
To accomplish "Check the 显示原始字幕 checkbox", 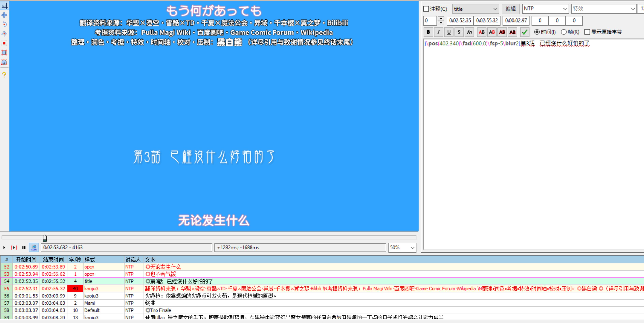I will (587, 32).
